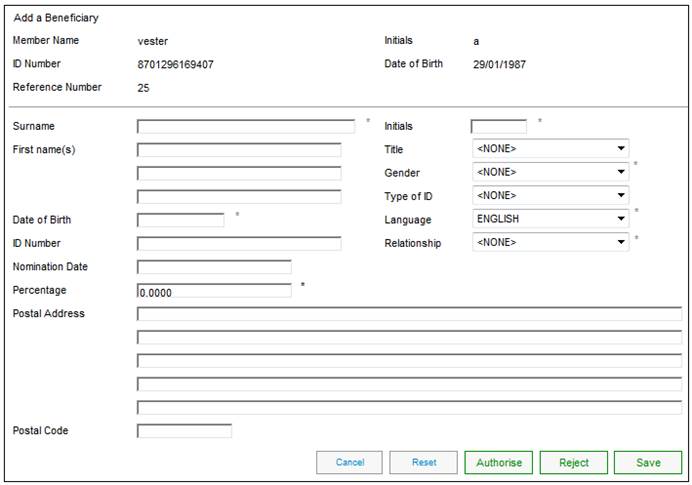The image size is (692, 485).
Task: Click the Percentage field showing 0.0000
Action: pyautogui.click(x=214, y=291)
